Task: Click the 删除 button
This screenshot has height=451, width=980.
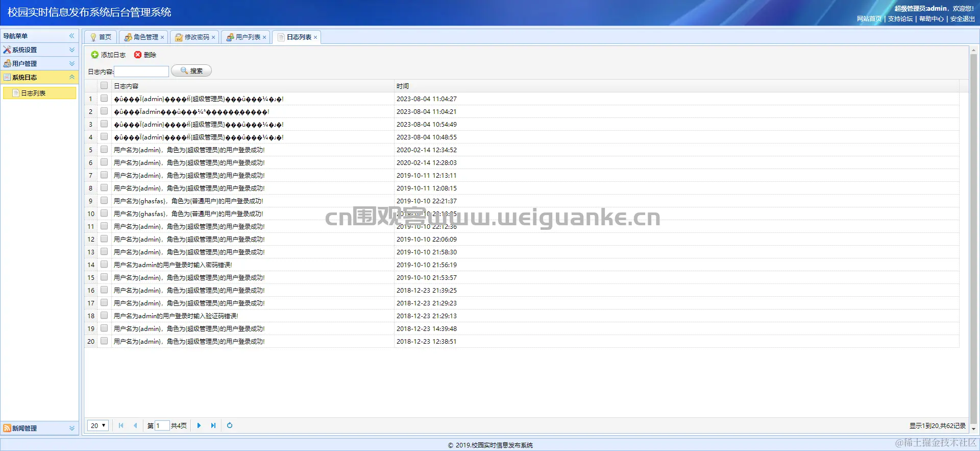Action: point(145,55)
